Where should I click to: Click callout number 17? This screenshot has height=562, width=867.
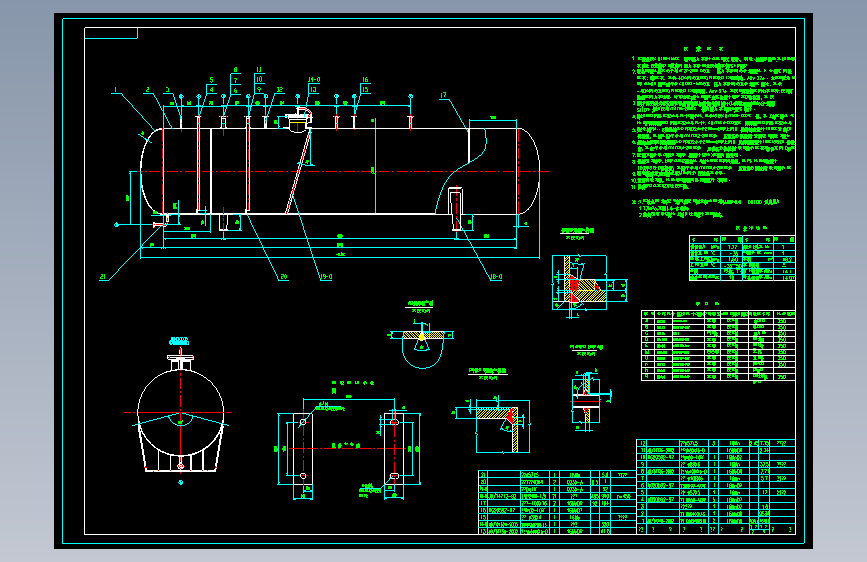(x=443, y=95)
